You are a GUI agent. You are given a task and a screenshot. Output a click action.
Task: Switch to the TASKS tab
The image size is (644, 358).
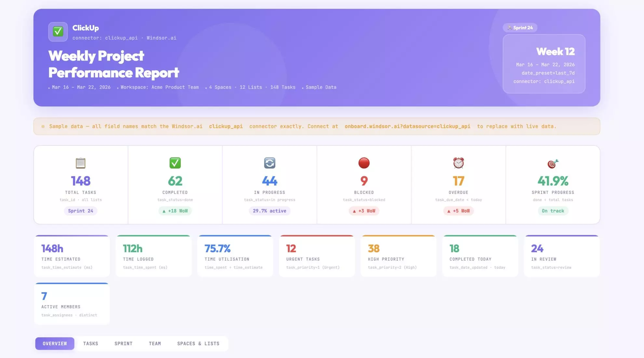[x=91, y=343]
